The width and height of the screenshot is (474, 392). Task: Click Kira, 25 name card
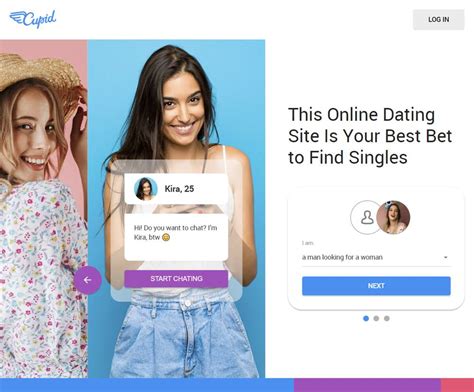pyautogui.click(x=176, y=189)
